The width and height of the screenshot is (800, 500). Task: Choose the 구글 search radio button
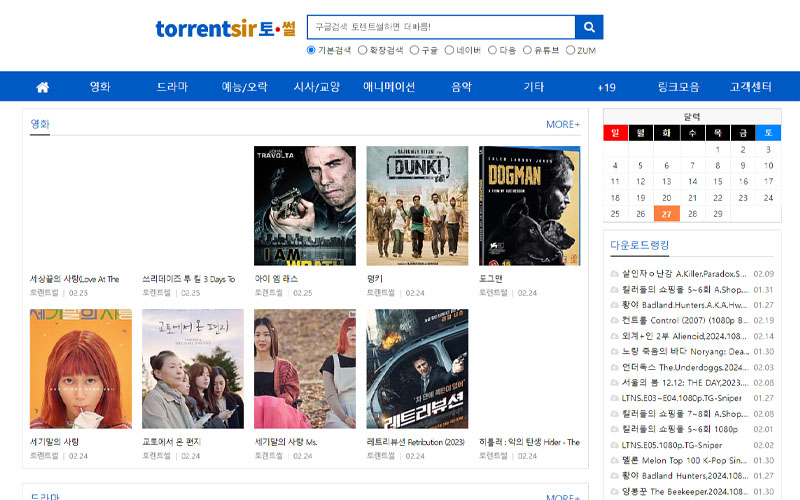click(414, 50)
